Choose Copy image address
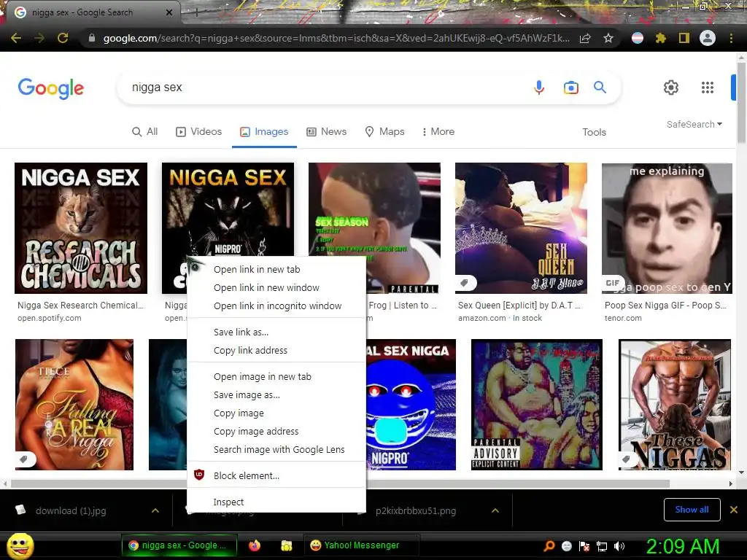 276,431
